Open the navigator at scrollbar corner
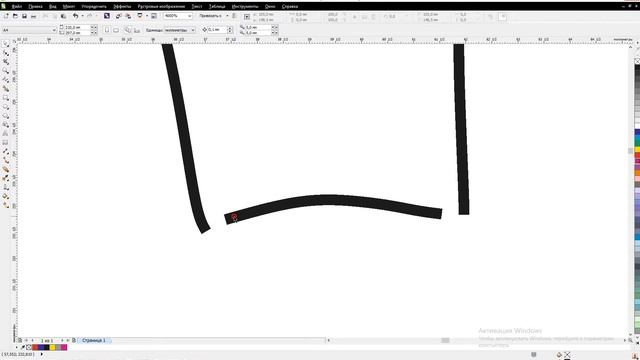This screenshot has height=360, width=640. coord(631,340)
